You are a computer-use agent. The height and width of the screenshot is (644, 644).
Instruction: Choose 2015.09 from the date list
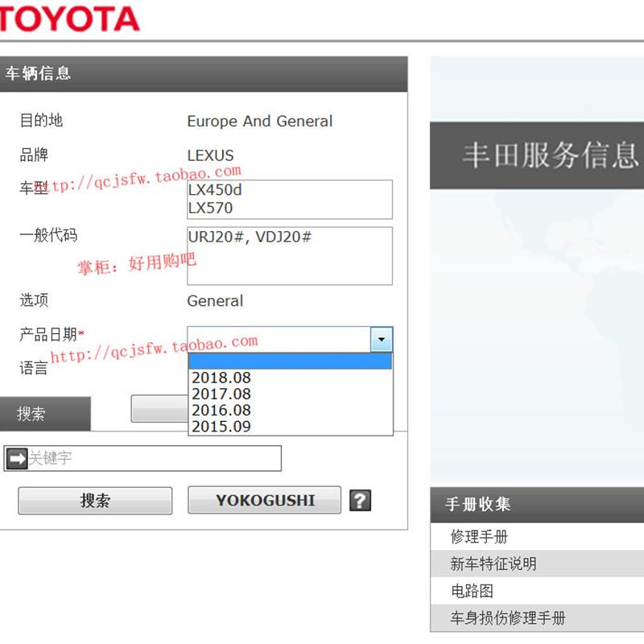pyautogui.click(x=290, y=427)
